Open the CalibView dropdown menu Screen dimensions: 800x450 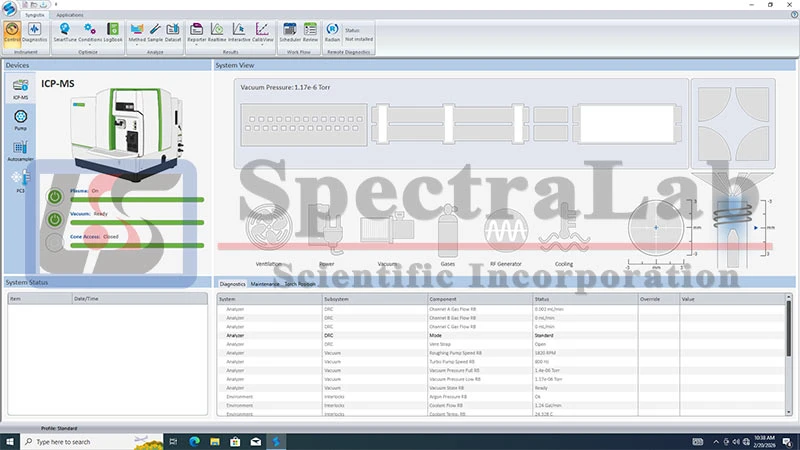point(263,46)
